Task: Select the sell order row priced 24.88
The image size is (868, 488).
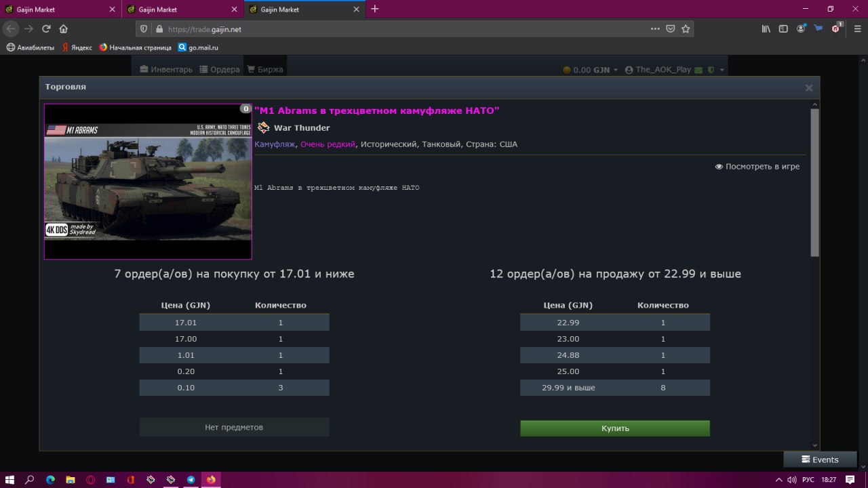Action: [615, 355]
